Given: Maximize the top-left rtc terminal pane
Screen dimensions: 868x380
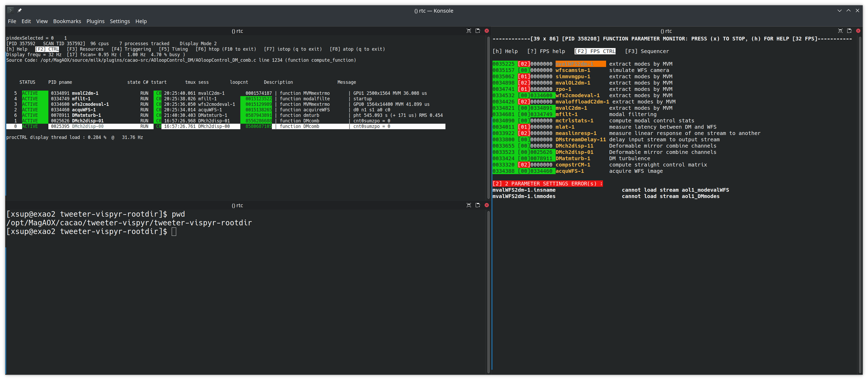Looking at the screenshot, I should (468, 31).
